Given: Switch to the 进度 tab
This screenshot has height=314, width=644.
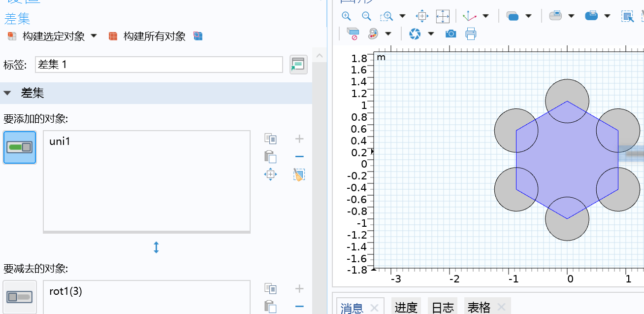Looking at the screenshot, I should pyautogui.click(x=406, y=307).
